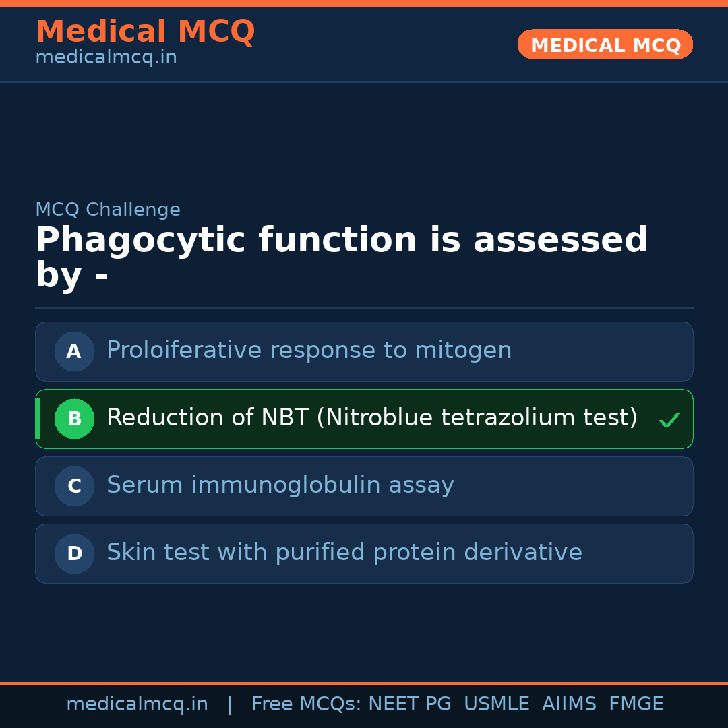
Task: Click the letter D circle badge
Action: (74, 553)
